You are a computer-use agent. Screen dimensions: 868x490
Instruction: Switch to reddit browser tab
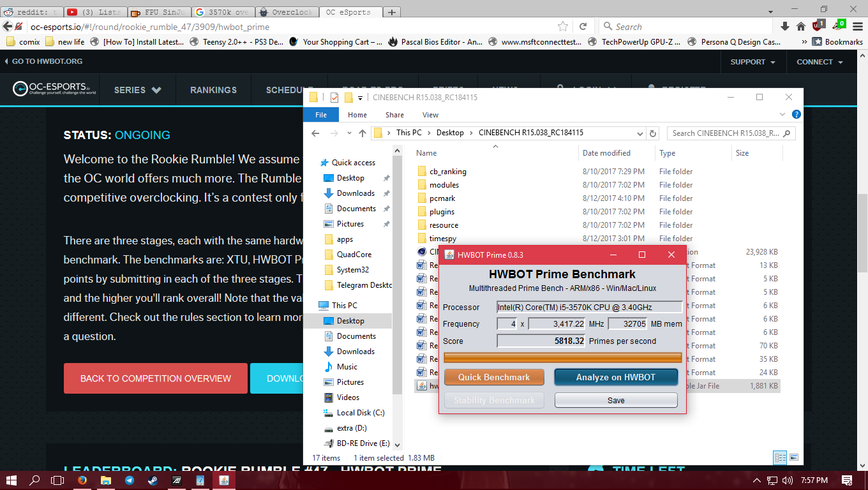pos(33,12)
